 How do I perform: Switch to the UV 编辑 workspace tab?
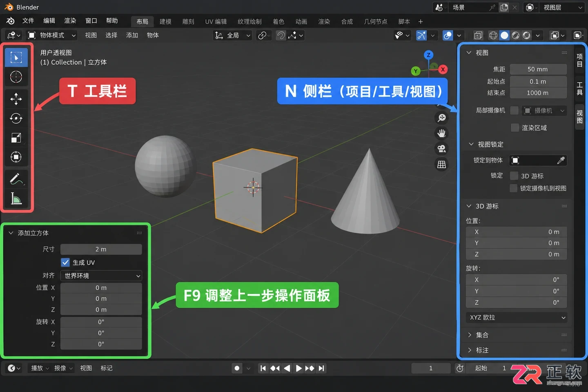pos(216,22)
